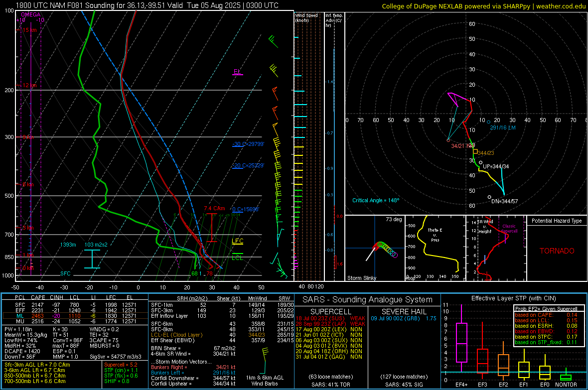588x390 pixels.
Task: Select the EFF parcel row
Action: [75, 310]
